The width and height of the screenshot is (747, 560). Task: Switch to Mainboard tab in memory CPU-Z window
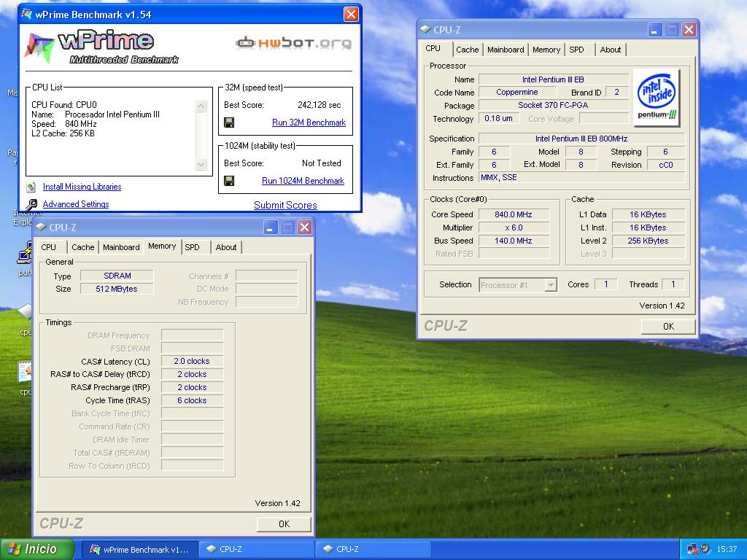121,247
